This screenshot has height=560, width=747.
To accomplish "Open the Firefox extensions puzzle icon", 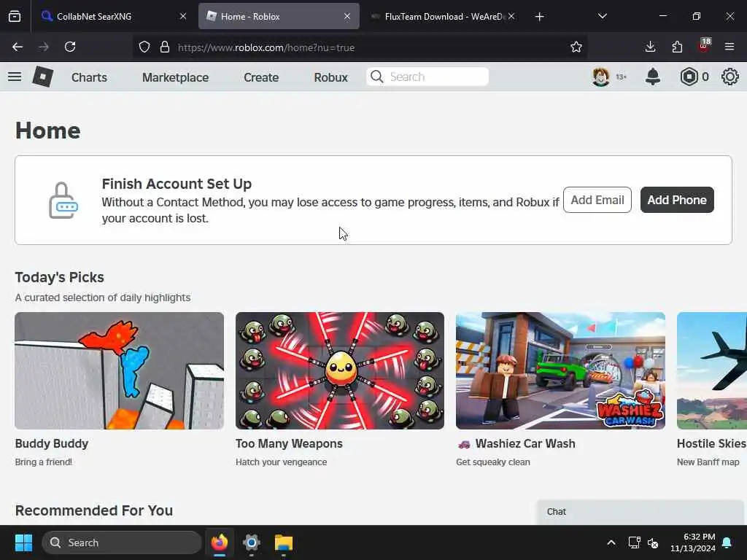I will [677, 47].
